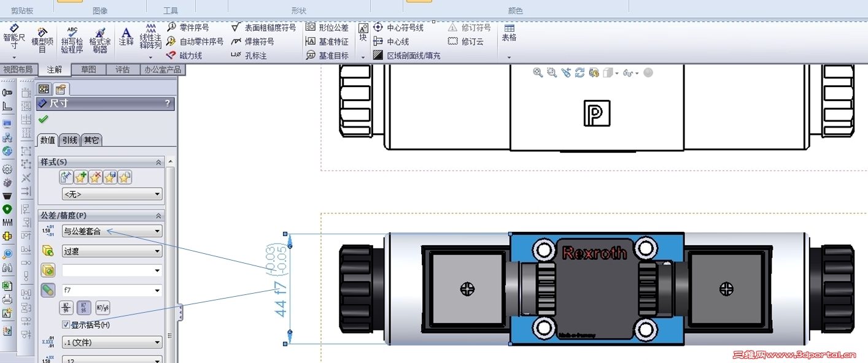Click the save style star icon
The width and height of the screenshot is (868, 363).
pyautogui.click(x=110, y=178)
